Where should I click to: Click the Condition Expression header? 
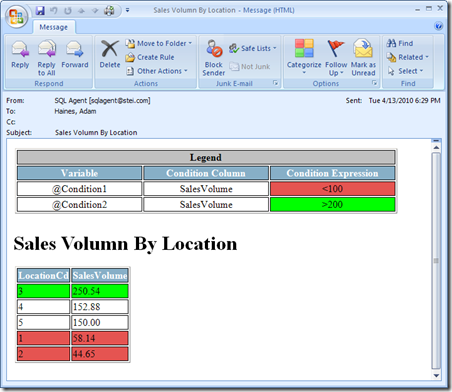pyautogui.click(x=332, y=173)
